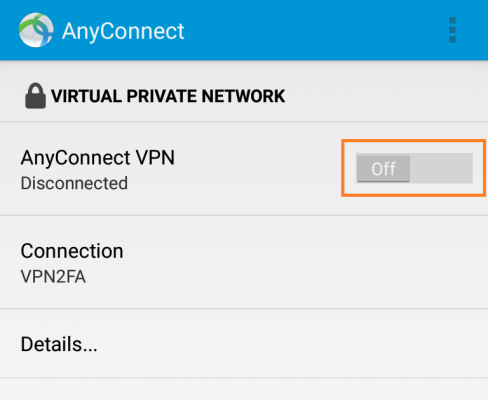Click the gap between AnyConnect VPN text and switch
The image size is (488, 400).
(x=258, y=168)
